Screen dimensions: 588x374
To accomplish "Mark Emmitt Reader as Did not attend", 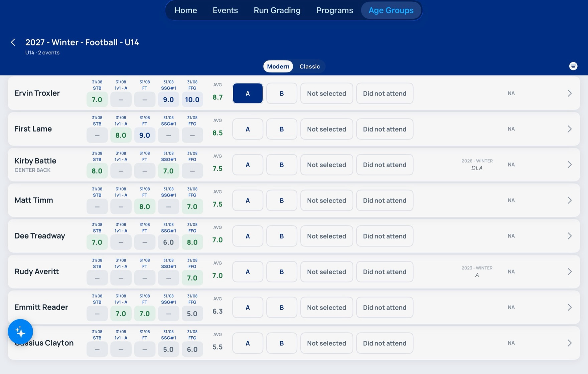I will 385,308.
